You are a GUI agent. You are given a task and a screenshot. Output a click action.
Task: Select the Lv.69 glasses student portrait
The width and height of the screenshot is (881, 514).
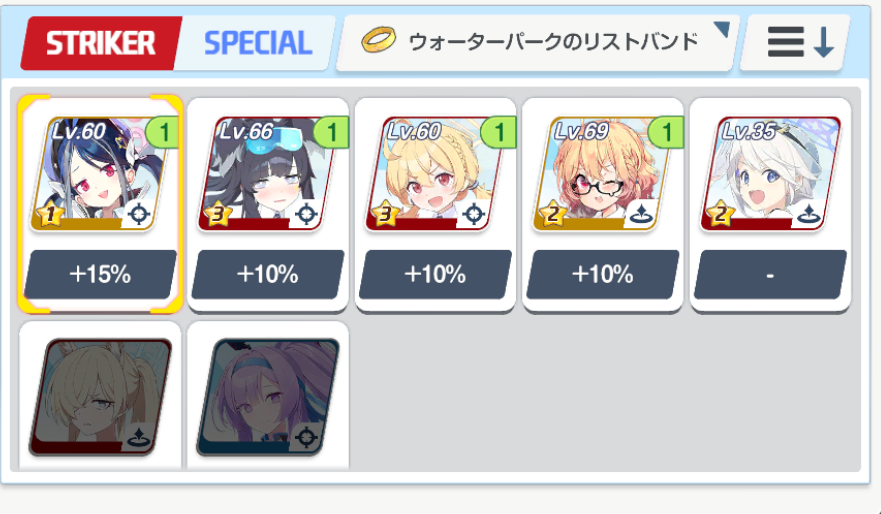pyautogui.click(x=603, y=174)
